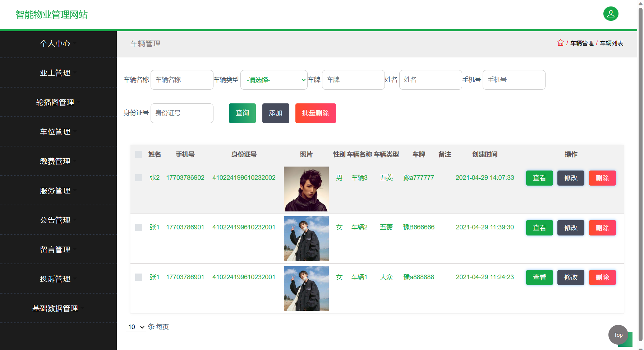Click the green 查询 search button
Image resolution: width=644 pixels, height=350 pixels.
[242, 113]
